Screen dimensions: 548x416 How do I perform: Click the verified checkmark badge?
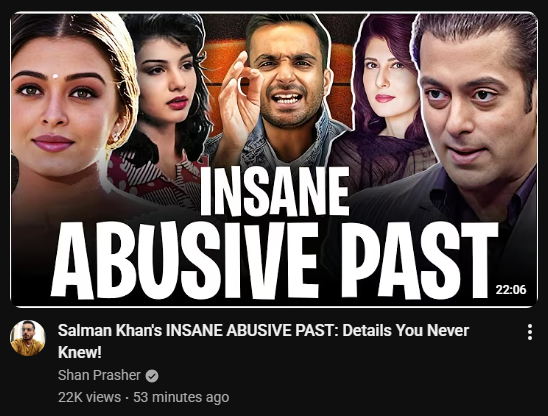click(152, 376)
